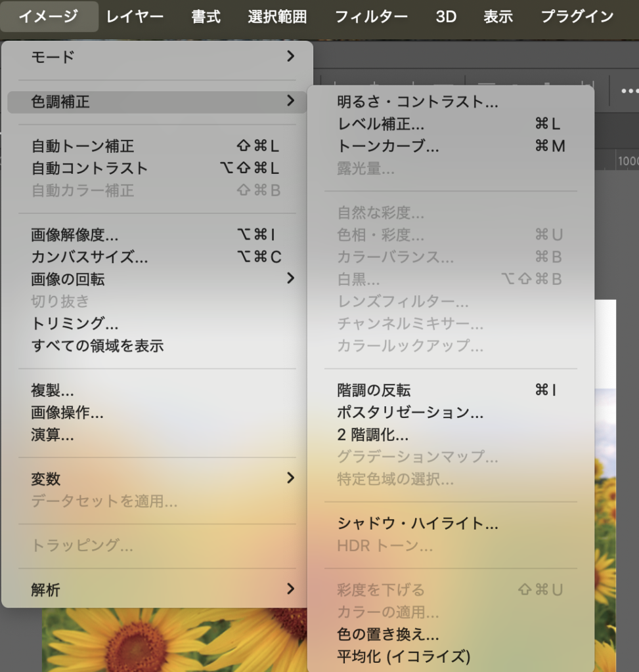
Task: Open カンバスサイズ dialog
Action: (89, 257)
